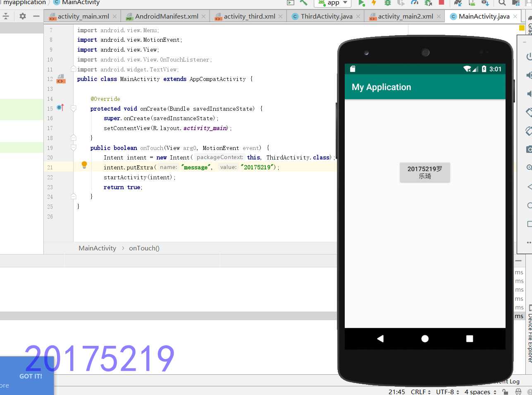Close the ThirdActivity.java tab

358,17
